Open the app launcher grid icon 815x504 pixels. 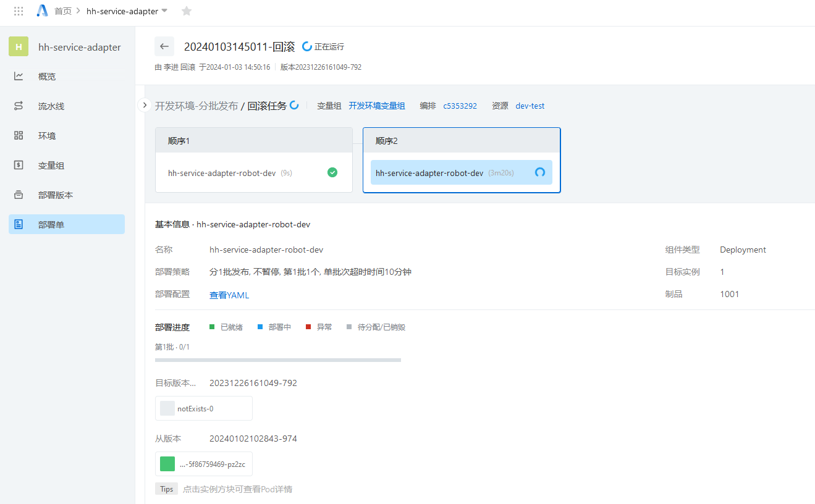pos(19,11)
